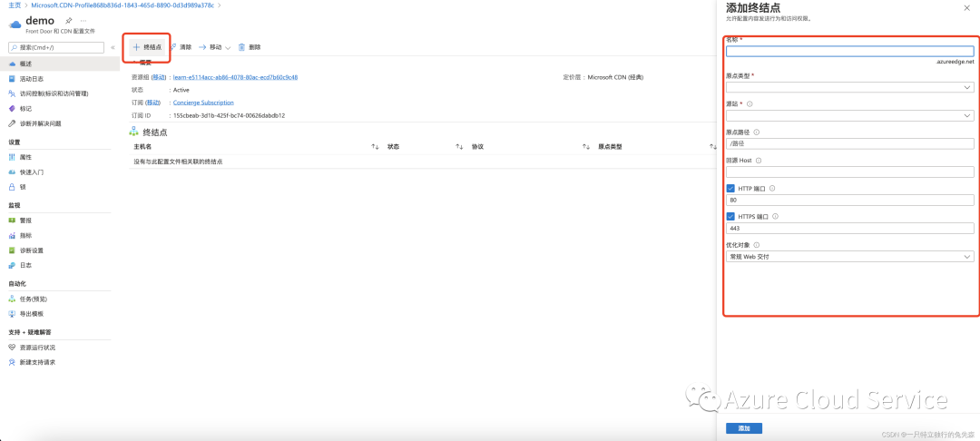Click the green 警报 alerts icon
Image resolution: width=980 pixels, height=441 pixels.
pyautogui.click(x=13, y=220)
